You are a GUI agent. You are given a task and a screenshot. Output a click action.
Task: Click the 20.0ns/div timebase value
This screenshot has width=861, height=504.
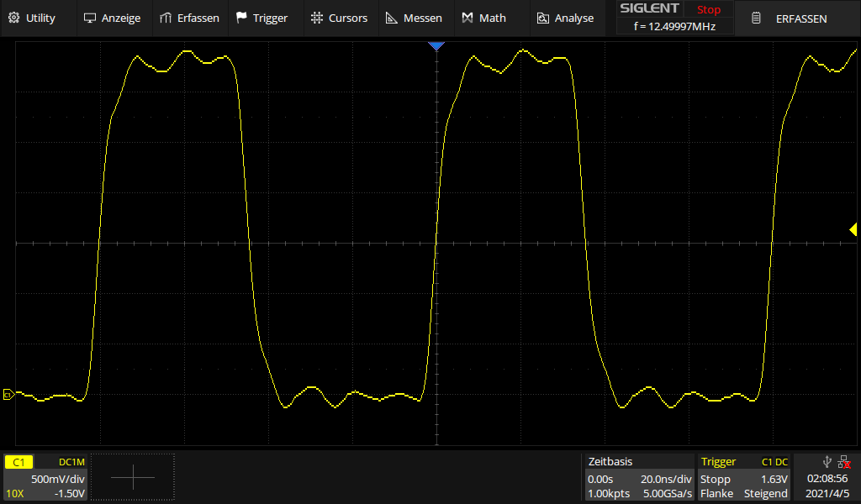pyautogui.click(x=666, y=479)
